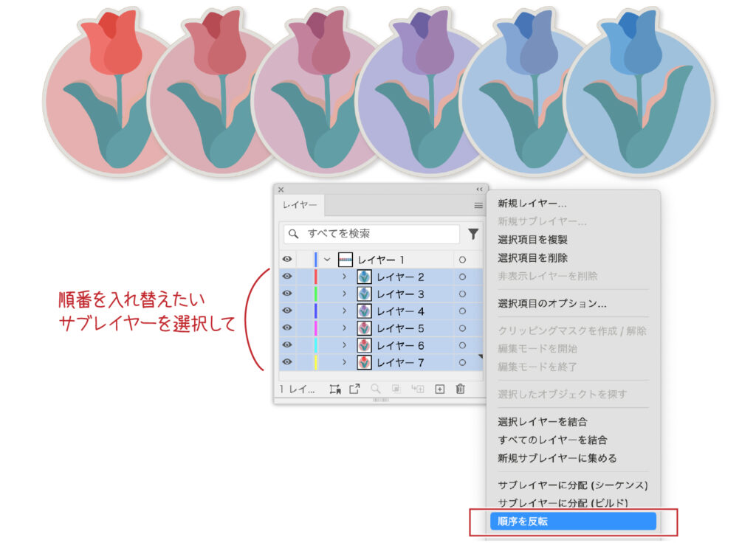The width and height of the screenshot is (756, 551).
Task: Click the filter funnel icon in Layers panel
Action: tap(473, 234)
